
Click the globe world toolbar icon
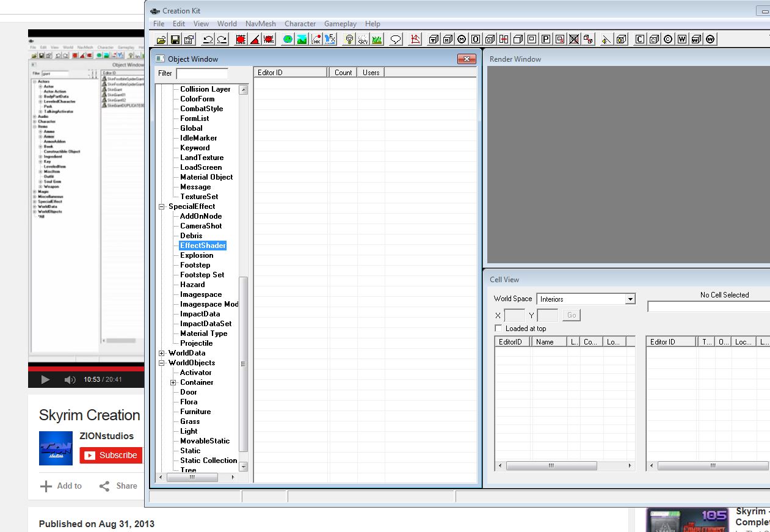pos(288,40)
